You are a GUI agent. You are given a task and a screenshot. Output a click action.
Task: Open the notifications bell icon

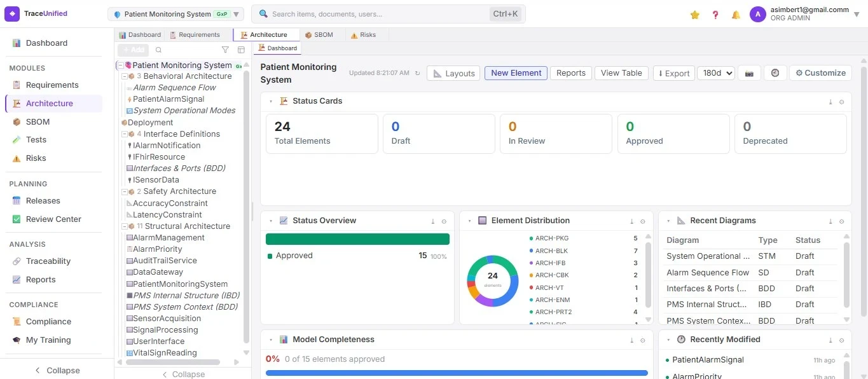736,15
